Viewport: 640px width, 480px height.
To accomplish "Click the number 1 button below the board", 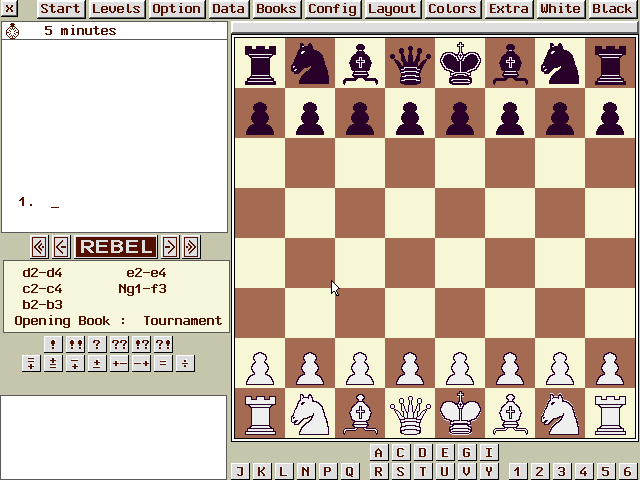I will pyautogui.click(x=518, y=472).
